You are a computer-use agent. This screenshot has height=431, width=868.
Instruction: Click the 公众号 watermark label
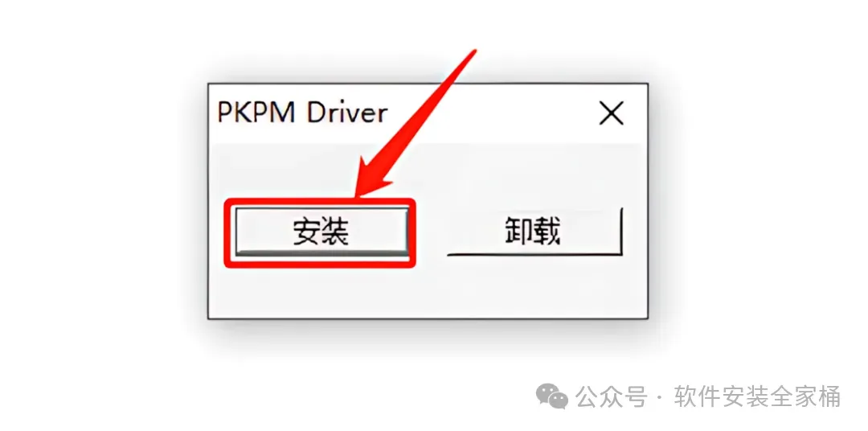[x=611, y=396]
